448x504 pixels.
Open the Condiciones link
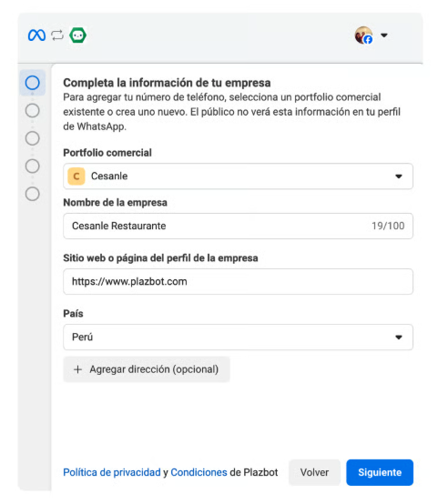[199, 472]
